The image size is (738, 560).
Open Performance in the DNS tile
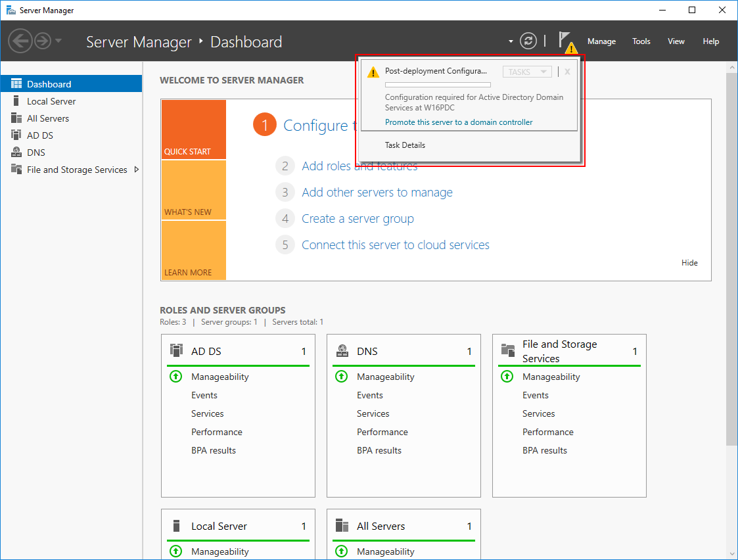point(382,432)
